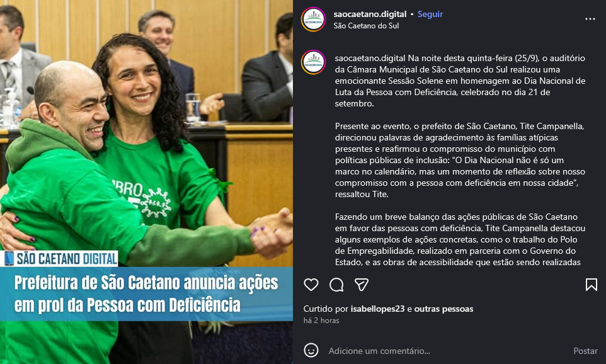
Task: Focus the 'Adicione um comentário' field
Action: point(445,351)
